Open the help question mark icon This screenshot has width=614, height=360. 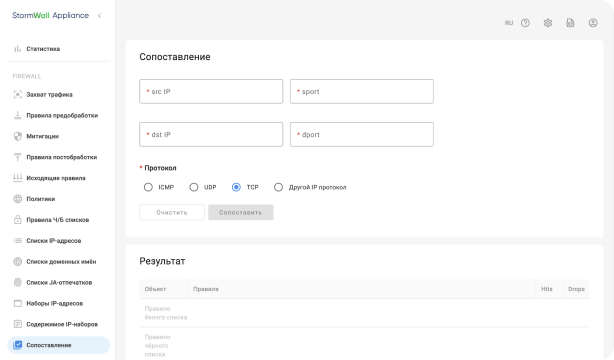click(525, 23)
